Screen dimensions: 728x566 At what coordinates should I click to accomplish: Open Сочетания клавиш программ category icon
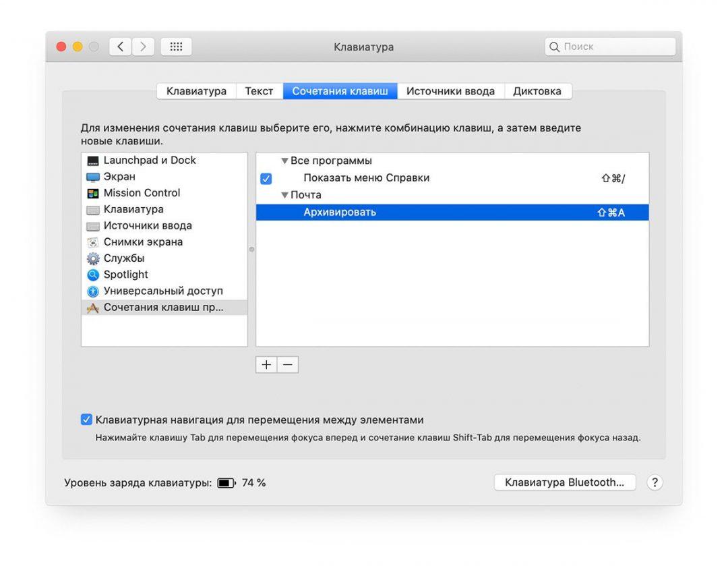click(92, 308)
